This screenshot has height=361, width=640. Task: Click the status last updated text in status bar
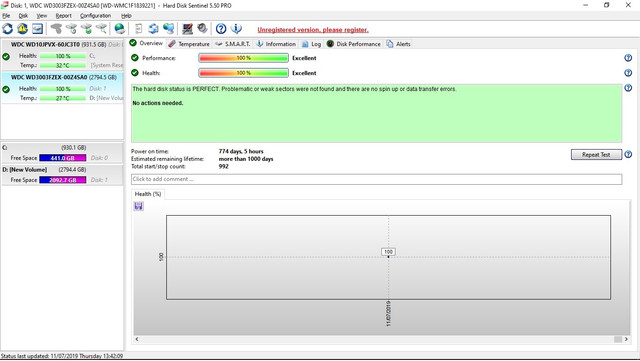coord(62,356)
